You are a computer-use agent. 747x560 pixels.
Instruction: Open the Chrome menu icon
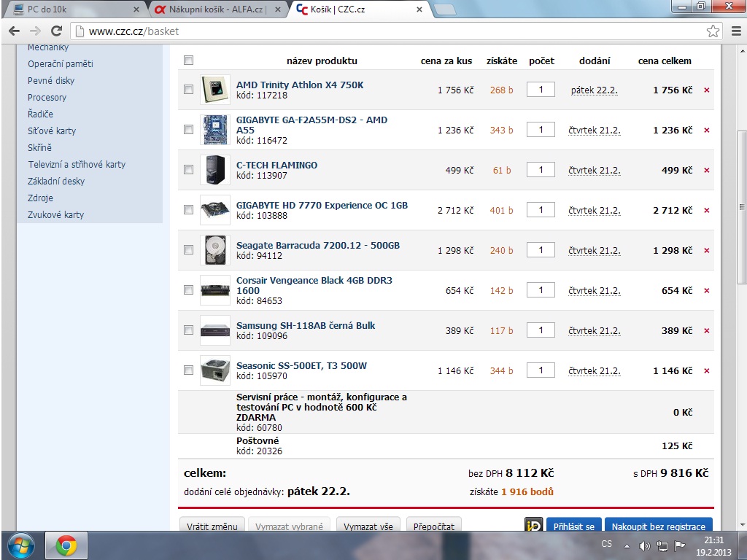coord(736,31)
